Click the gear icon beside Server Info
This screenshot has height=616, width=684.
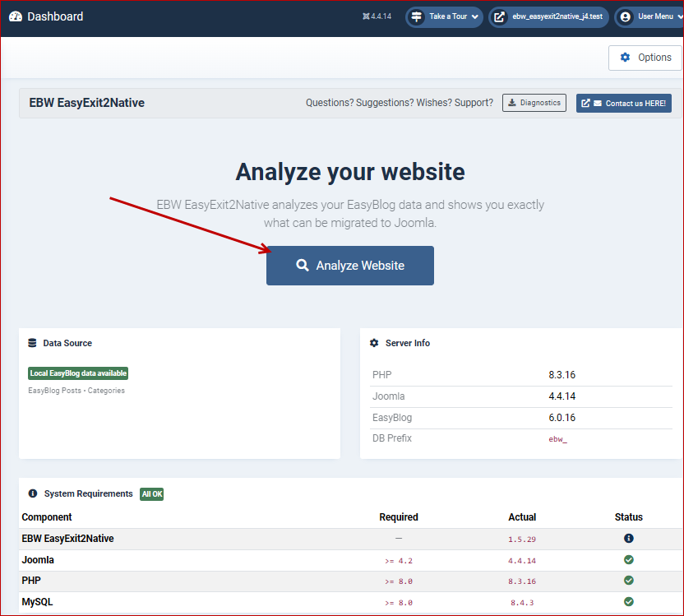coord(374,343)
